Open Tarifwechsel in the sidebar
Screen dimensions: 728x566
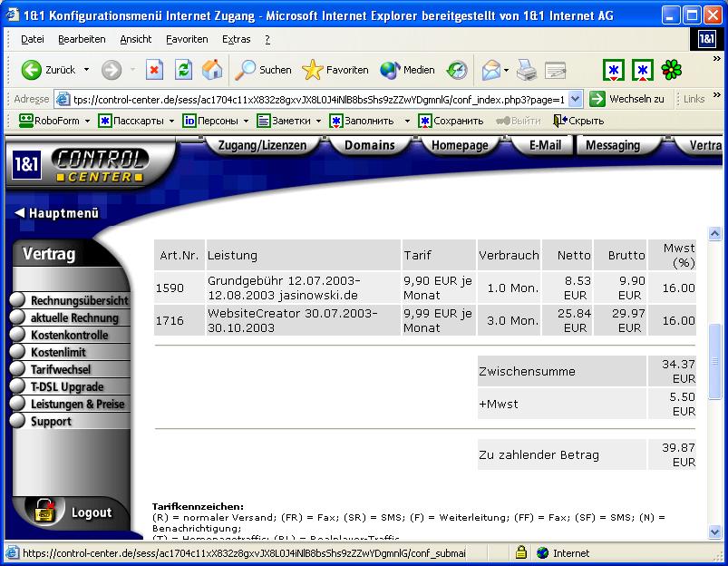tap(70, 369)
